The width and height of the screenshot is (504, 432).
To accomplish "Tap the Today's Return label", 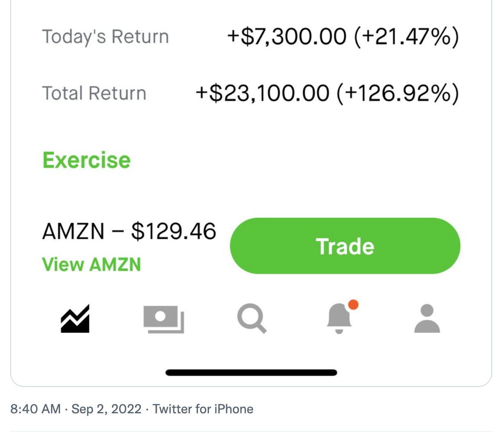I will click(x=106, y=37).
